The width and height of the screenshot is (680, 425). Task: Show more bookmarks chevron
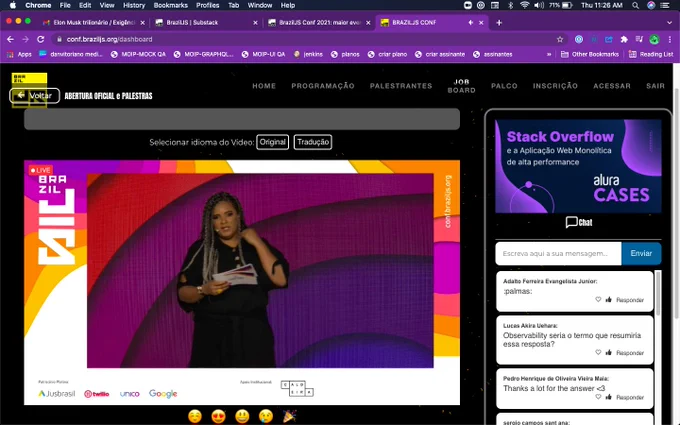(549, 54)
